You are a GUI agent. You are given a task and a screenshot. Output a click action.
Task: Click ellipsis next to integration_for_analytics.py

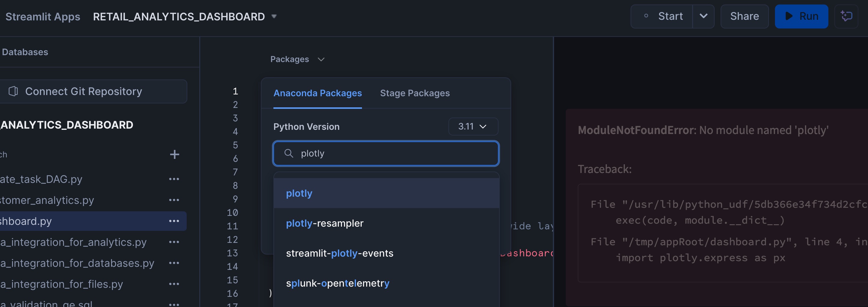(174, 242)
